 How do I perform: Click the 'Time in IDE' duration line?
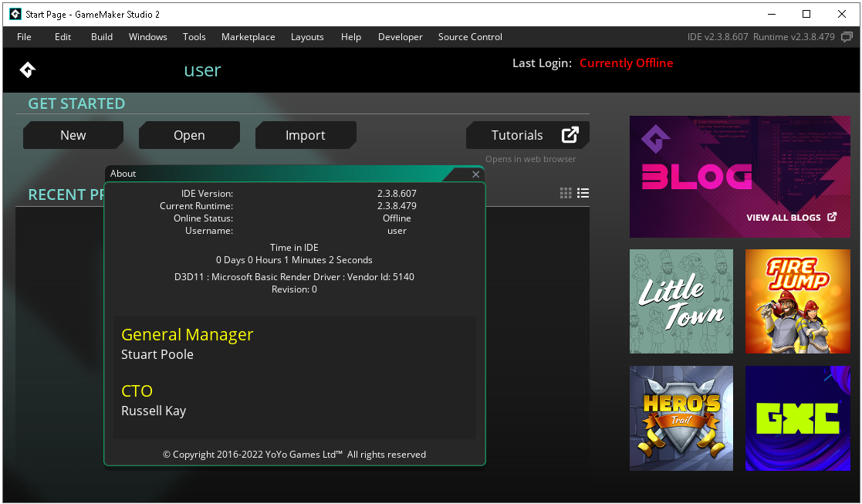click(x=294, y=260)
